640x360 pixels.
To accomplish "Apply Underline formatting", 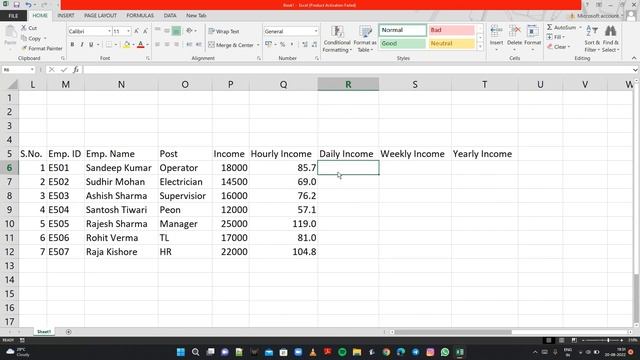I will coord(91,44).
